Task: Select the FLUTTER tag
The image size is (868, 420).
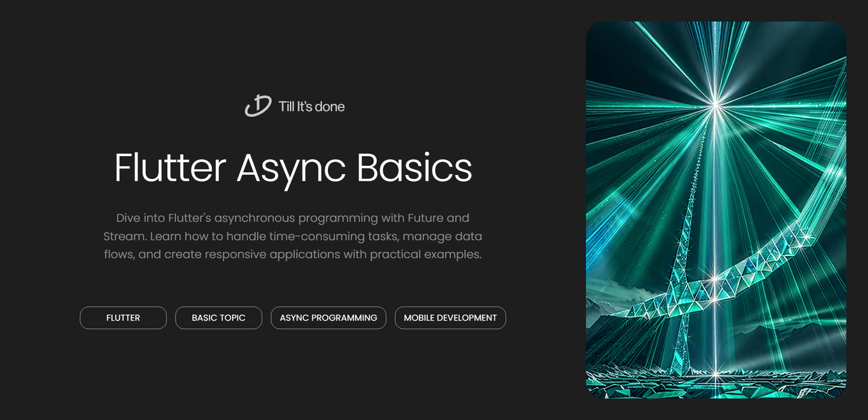Action: tap(123, 318)
